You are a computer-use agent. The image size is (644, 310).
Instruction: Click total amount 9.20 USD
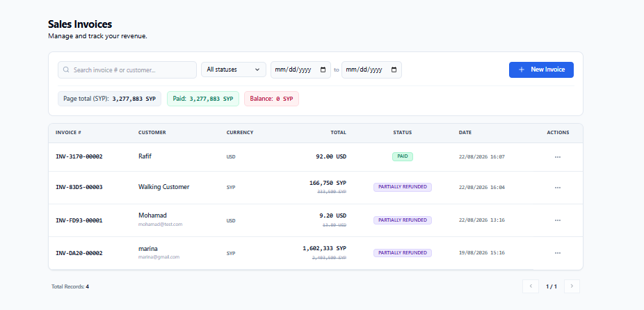click(x=332, y=215)
